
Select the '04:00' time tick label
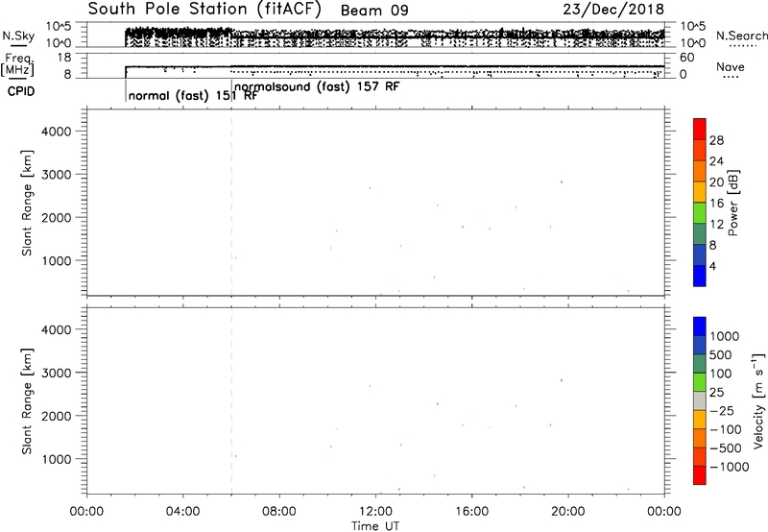coord(182,512)
